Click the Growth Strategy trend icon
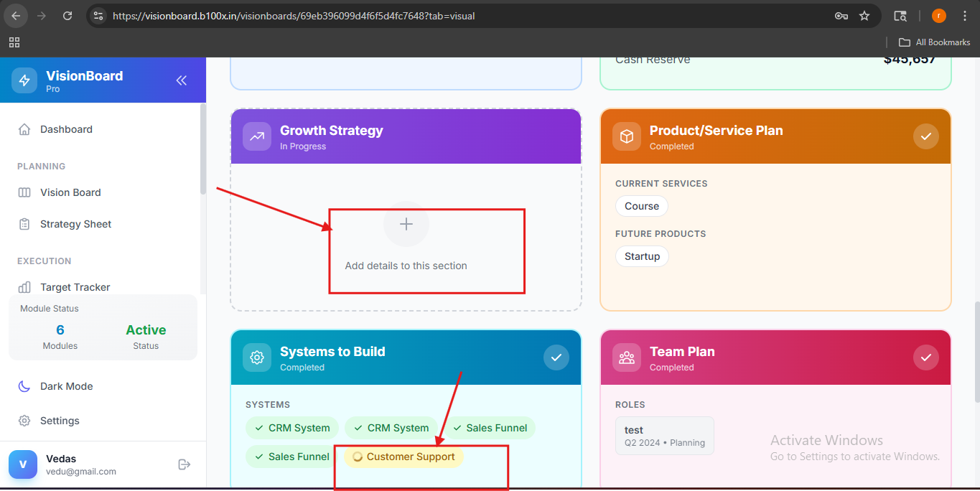Viewport: 980px width, 491px height. coord(257,136)
